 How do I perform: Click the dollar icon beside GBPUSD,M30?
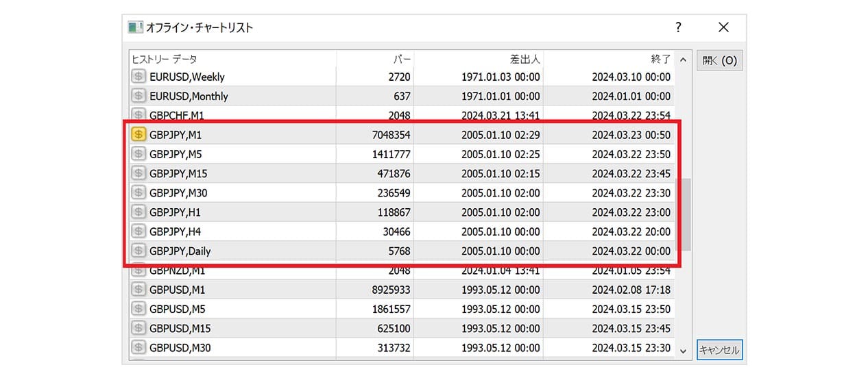point(138,348)
